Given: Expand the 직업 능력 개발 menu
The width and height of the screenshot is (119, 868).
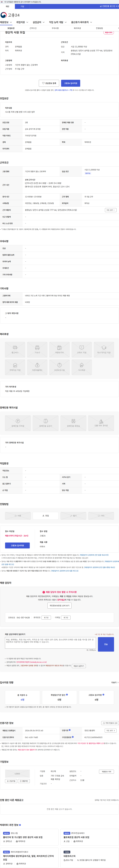Looking at the screenshot, I should [x=58, y=22].
